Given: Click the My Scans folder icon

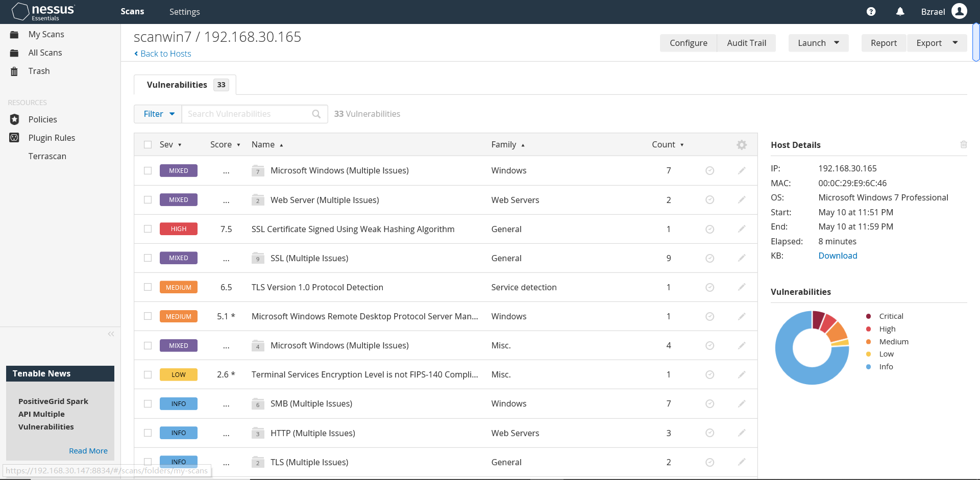Looking at the screenshot, I should 14,35.
